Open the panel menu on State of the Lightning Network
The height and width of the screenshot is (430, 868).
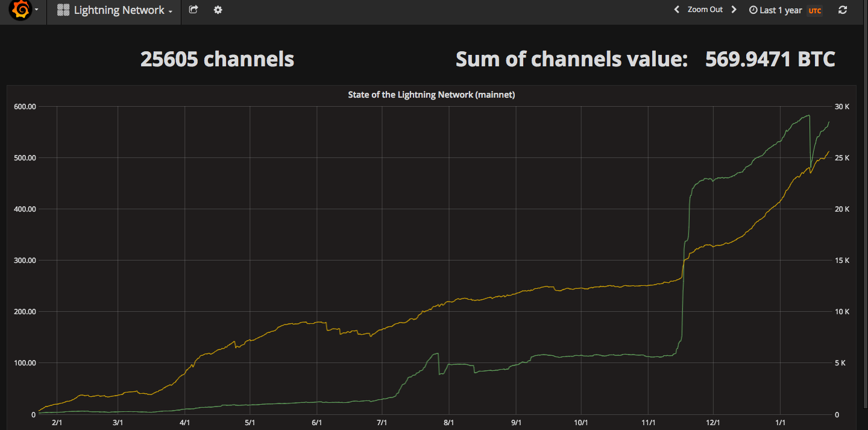[x=432, y=95]
